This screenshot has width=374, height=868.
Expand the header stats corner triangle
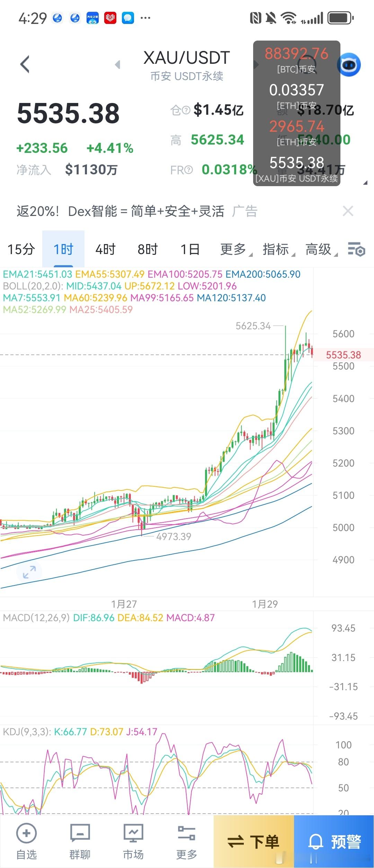coord(365,182)
